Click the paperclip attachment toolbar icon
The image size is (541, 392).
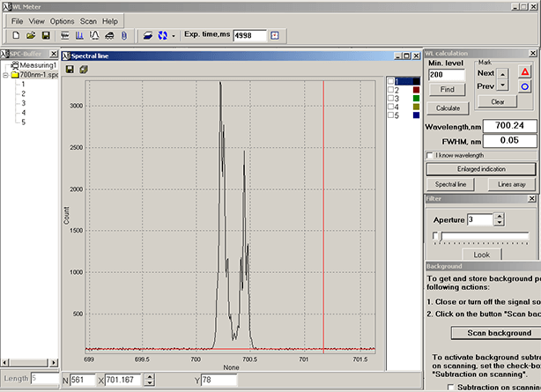click(123, 35)
